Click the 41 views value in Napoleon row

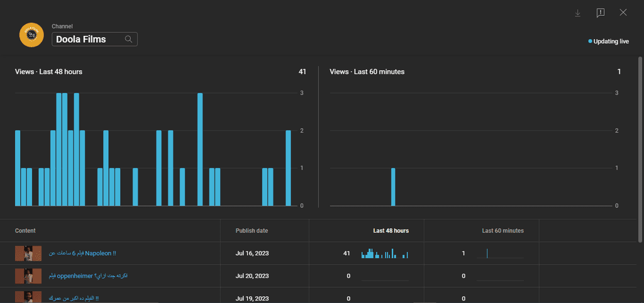pos(347,253)
